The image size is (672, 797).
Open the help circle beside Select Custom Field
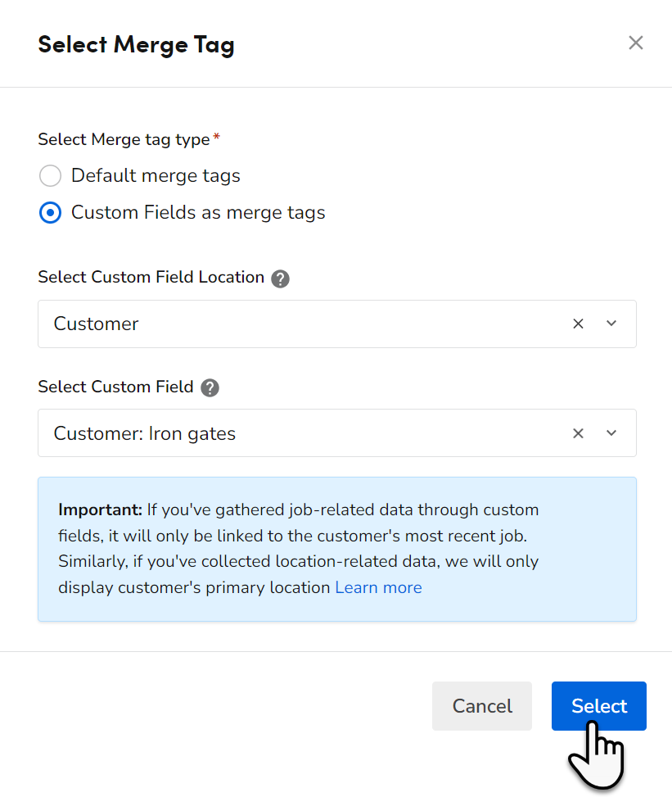(210, 387)
